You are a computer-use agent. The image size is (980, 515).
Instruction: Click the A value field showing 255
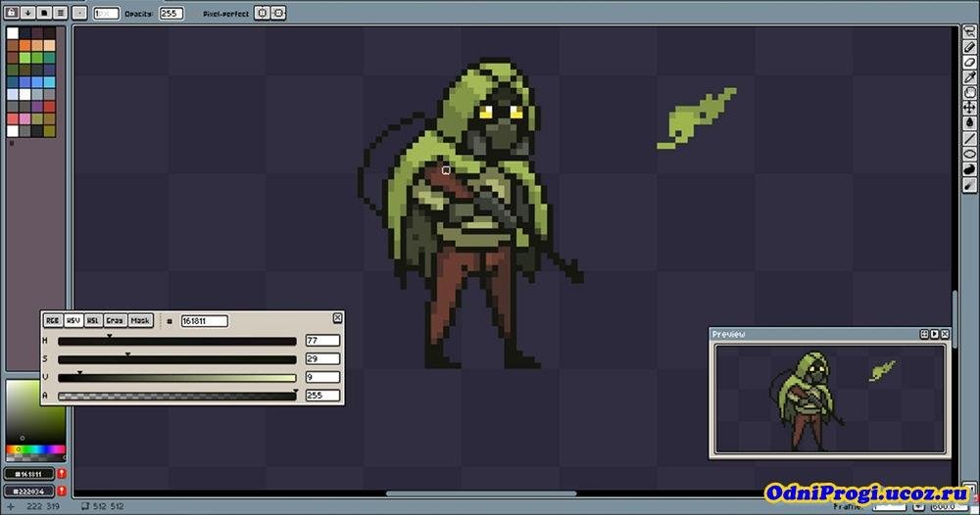pyautogui.click(x=322, y=396)
